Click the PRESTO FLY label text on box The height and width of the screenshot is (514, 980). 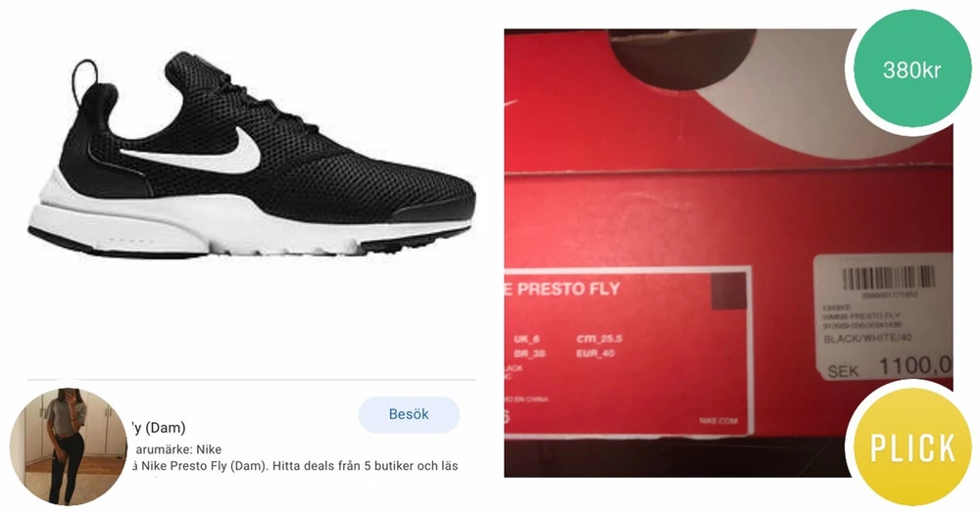[x=568, y=289]
